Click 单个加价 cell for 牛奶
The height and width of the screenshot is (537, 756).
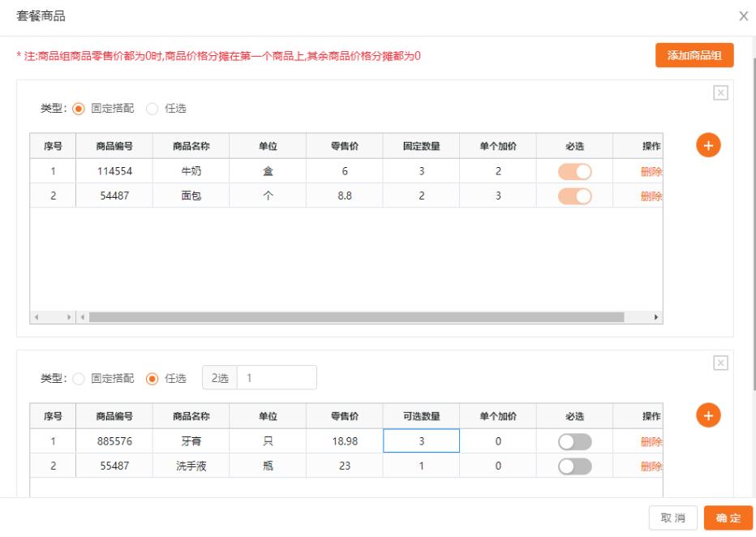498,171
